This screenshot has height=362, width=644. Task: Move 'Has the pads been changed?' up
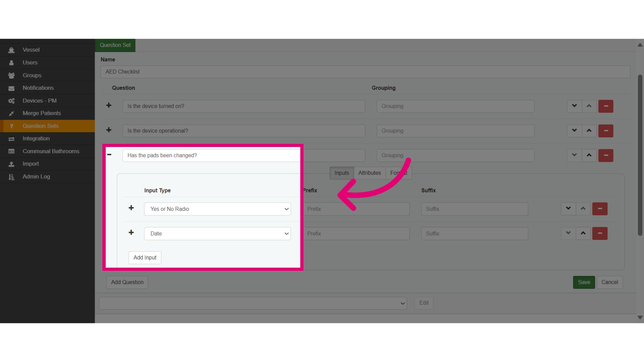(x=589, y=155)
